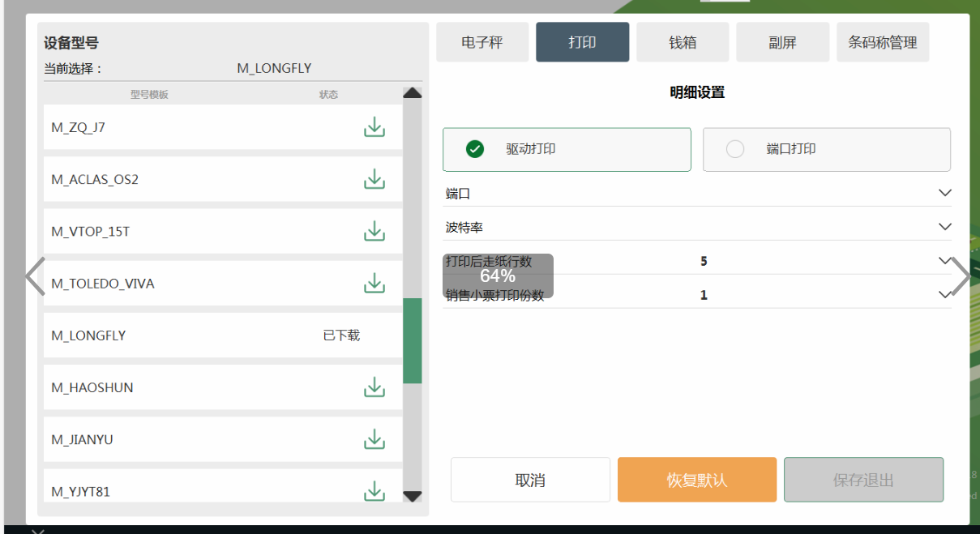Image resolution: width=980 pixels, height=534 pixels.
Task: Download the M_JIANYU model template
Action: [x=374, y=439]
